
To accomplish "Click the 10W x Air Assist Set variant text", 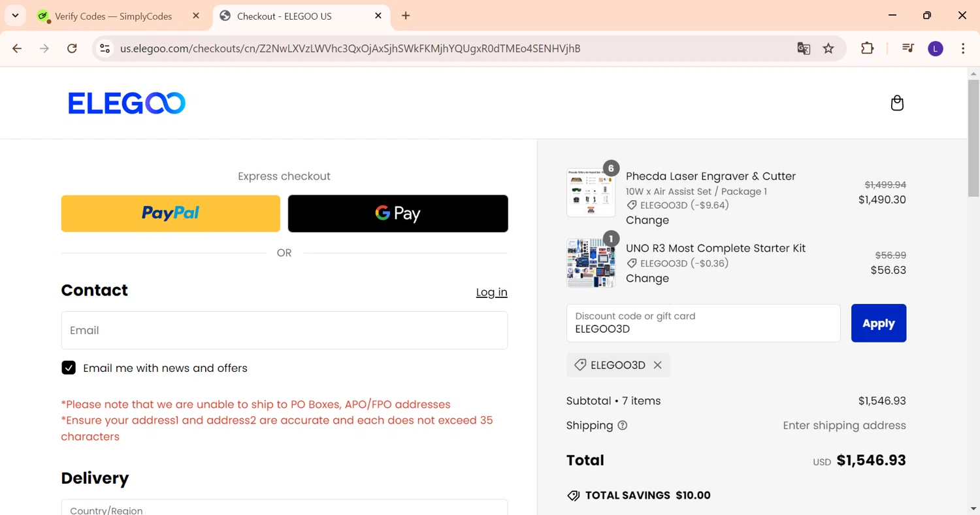I will [696, 191].
